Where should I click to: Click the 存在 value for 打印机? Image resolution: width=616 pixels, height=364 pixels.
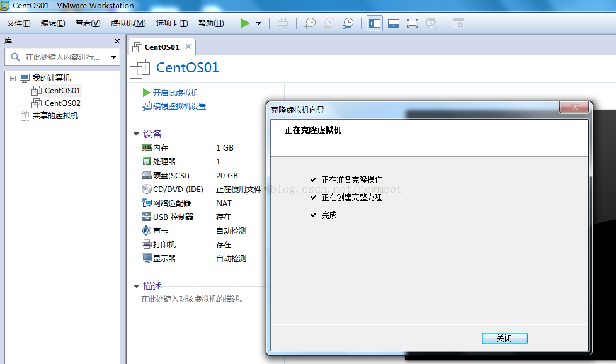pyautogui.click(x=224, y=245)
